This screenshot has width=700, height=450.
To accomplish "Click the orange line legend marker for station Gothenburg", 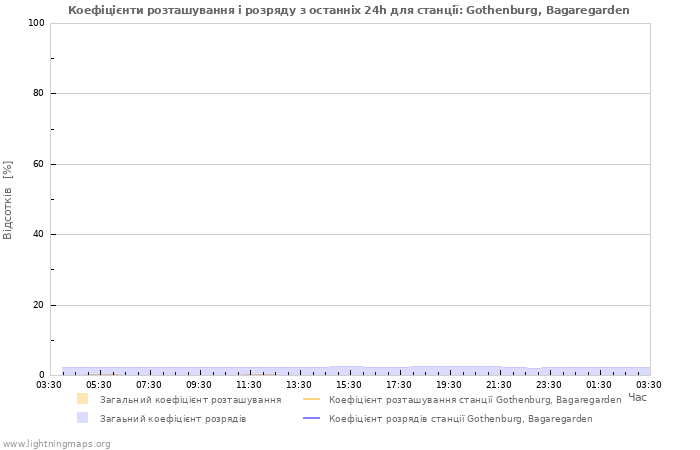I will tap(311, 399).
